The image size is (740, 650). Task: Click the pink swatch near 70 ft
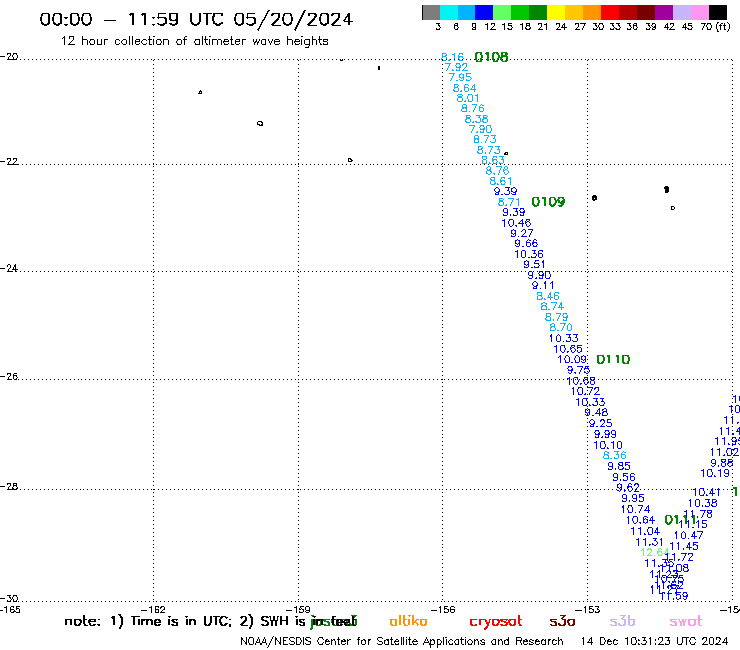tap(699, 12)
